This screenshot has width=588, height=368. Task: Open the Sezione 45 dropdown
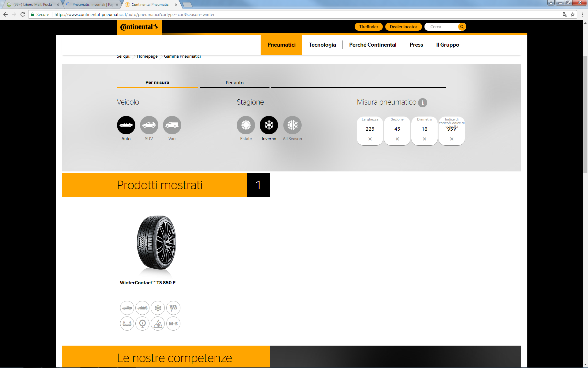(x=397, y=129)
